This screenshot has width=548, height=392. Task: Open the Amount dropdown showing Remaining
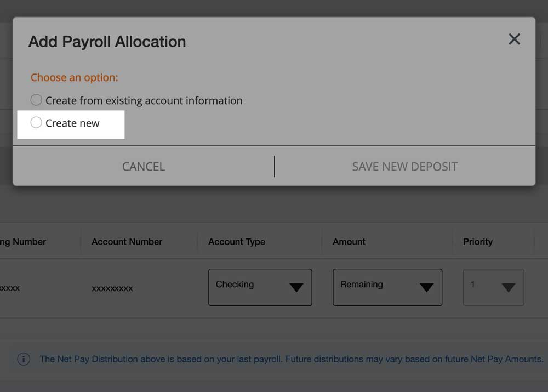pos(387,287)
